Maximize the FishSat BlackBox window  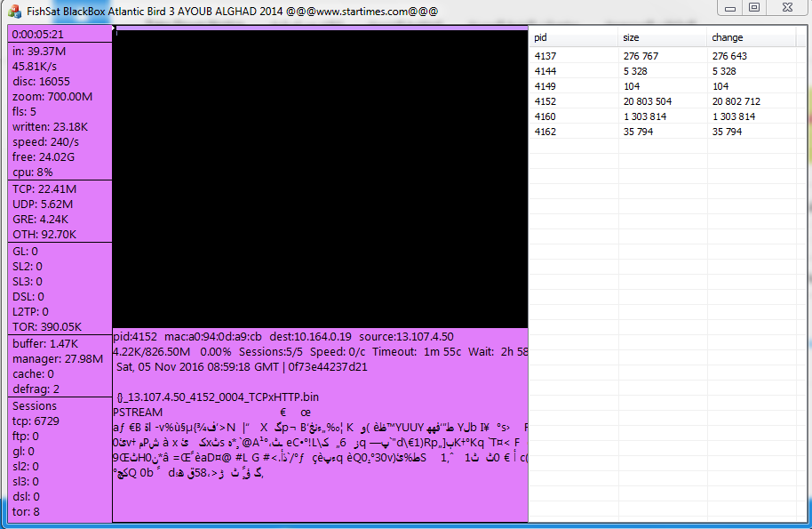coord(754,7)
